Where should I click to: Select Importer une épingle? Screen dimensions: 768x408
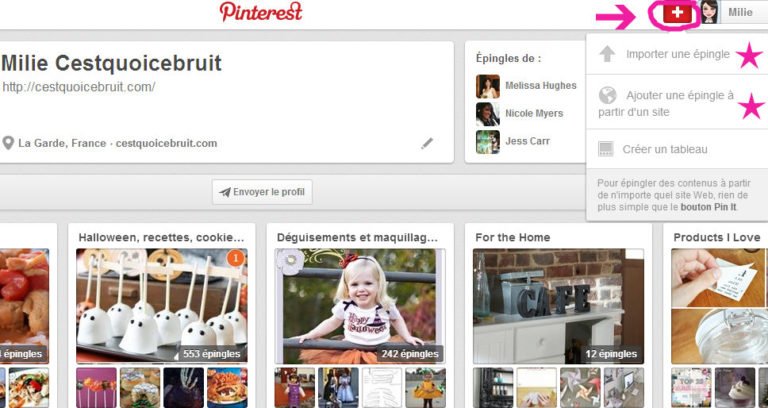(x=678, y=54)
